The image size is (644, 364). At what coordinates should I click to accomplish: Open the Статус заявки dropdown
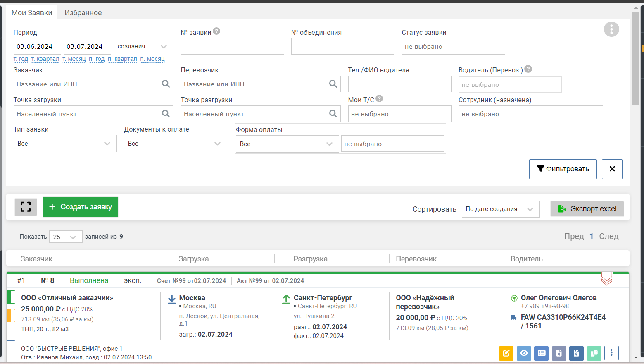453,46
